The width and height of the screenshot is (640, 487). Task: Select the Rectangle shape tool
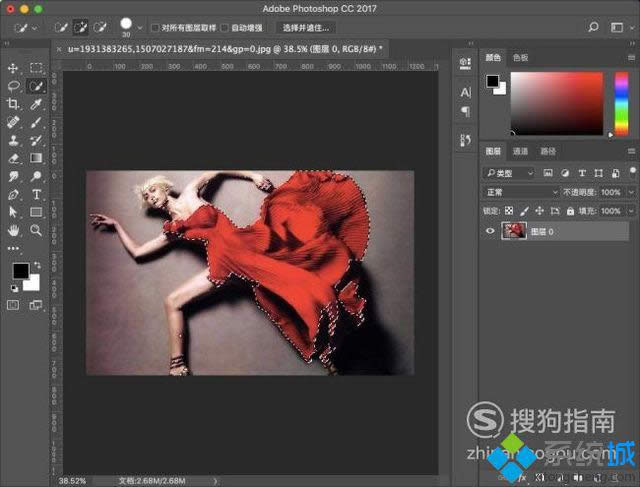(36, 212)
